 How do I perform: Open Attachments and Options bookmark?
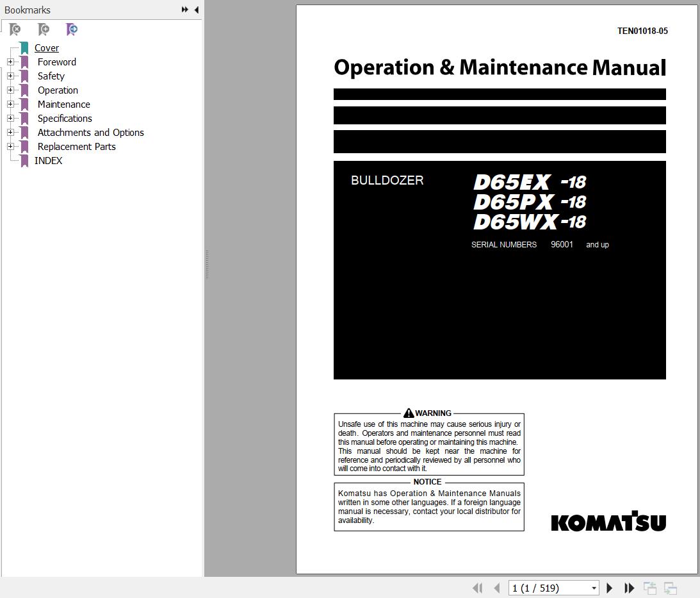point(91,133)
